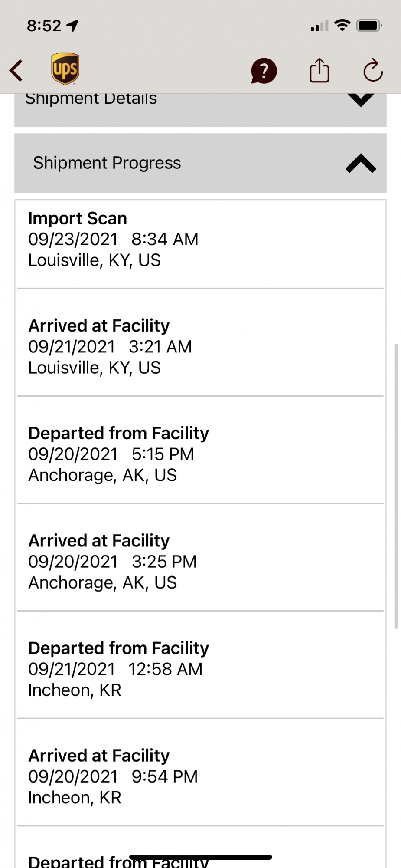
Task: Tap the Wi-Fi status icon
Action: (342, 25)
